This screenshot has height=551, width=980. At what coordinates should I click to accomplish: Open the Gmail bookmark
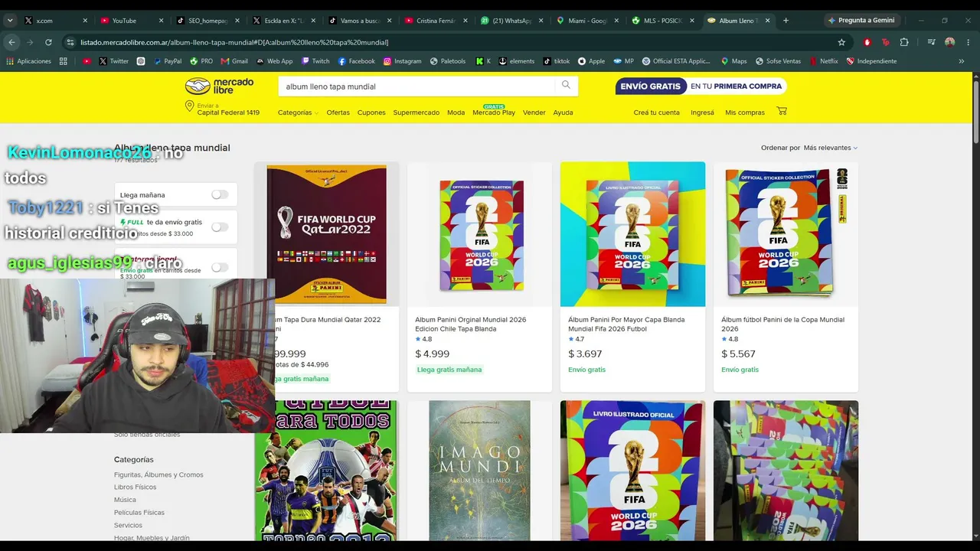point(234,61)
